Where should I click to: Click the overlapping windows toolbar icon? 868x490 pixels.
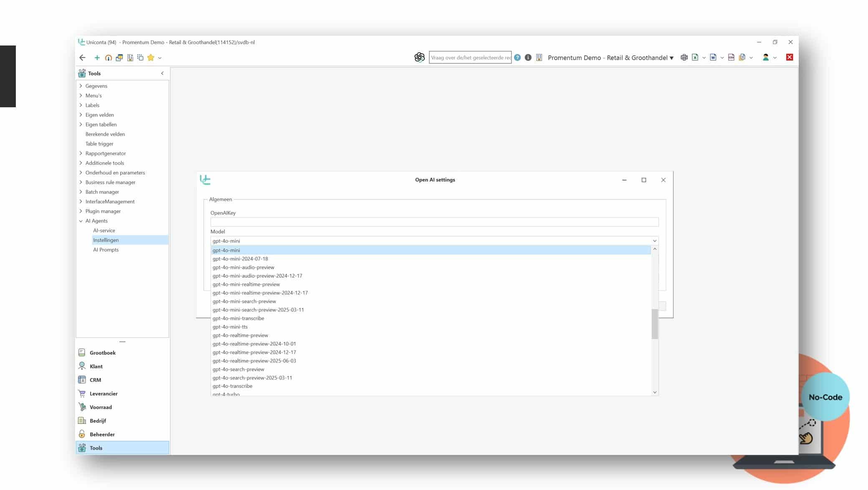tap(119, 58)
